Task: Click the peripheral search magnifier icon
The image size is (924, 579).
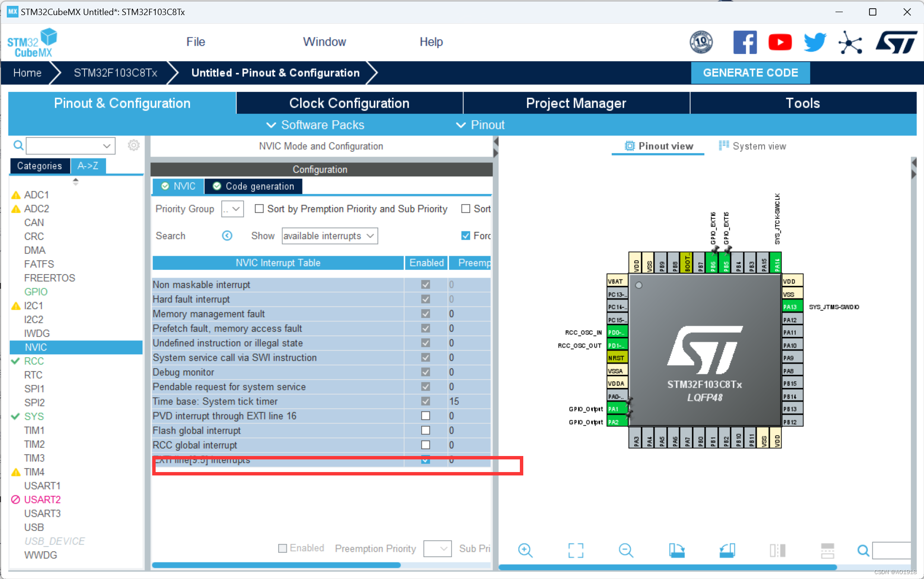Action: 18,145
